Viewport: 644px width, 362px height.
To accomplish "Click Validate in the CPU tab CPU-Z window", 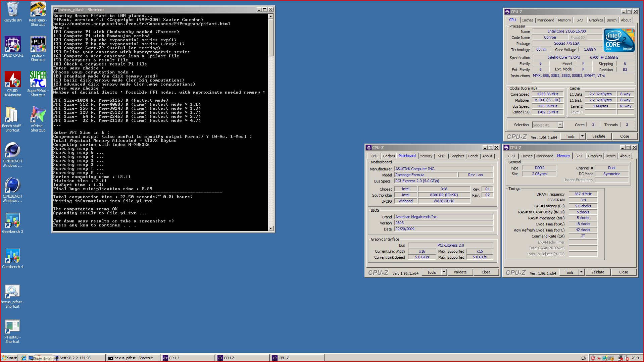I will (x=598, y=136).
